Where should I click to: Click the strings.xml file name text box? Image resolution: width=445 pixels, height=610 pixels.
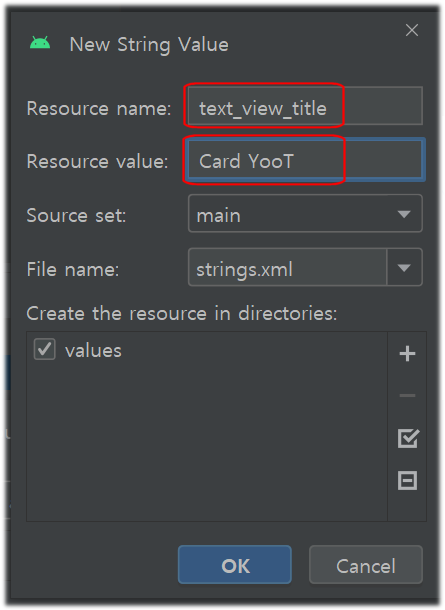click(x=287, y=268)
